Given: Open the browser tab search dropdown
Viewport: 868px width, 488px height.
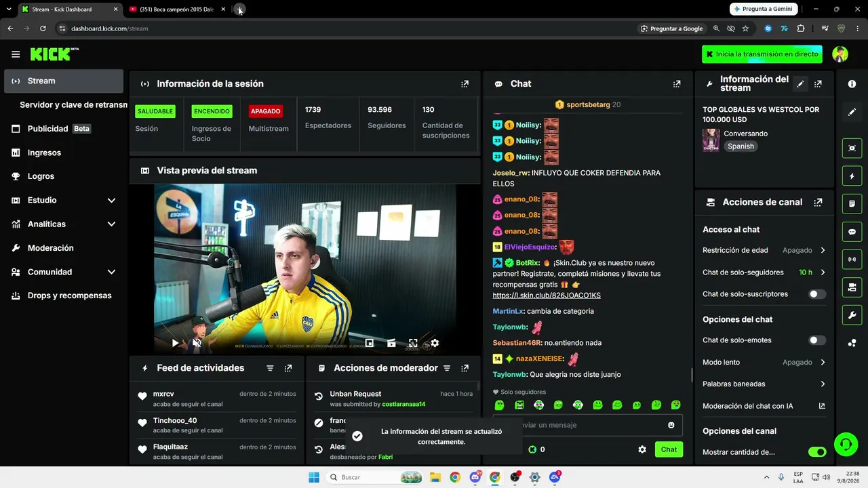Looking at the screenshot, I should (x=9, y=9).
